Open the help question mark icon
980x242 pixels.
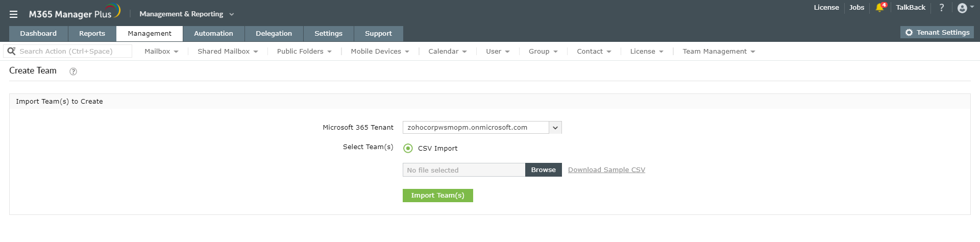(942, 8)
